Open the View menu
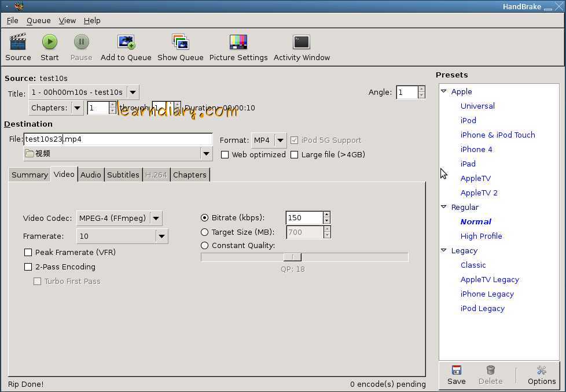The width and height of the screenshot is (566, 392). pyautogui.click(x=67, y=21)
